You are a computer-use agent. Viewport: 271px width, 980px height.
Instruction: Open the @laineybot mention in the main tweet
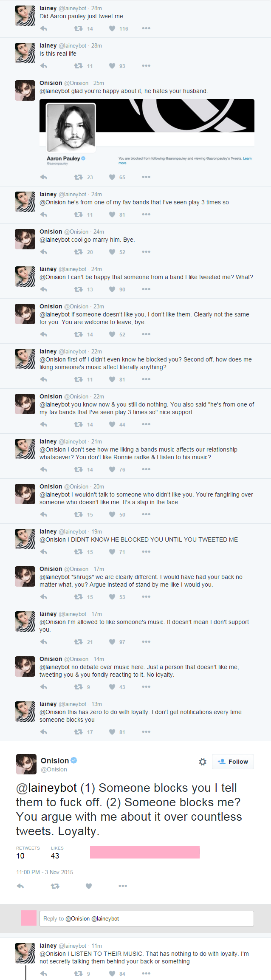tap(46, 788)
